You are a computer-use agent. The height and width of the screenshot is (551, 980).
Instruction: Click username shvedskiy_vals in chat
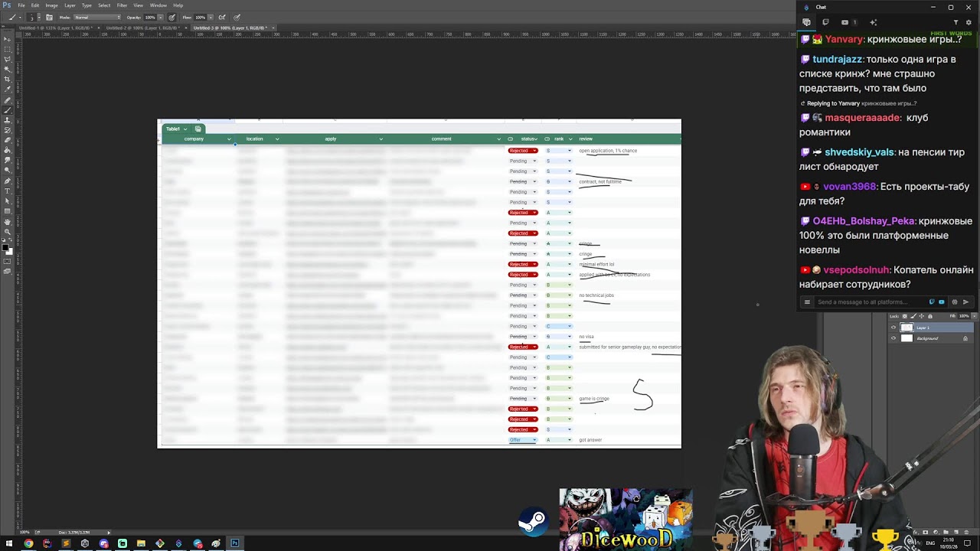click(859, 152)
